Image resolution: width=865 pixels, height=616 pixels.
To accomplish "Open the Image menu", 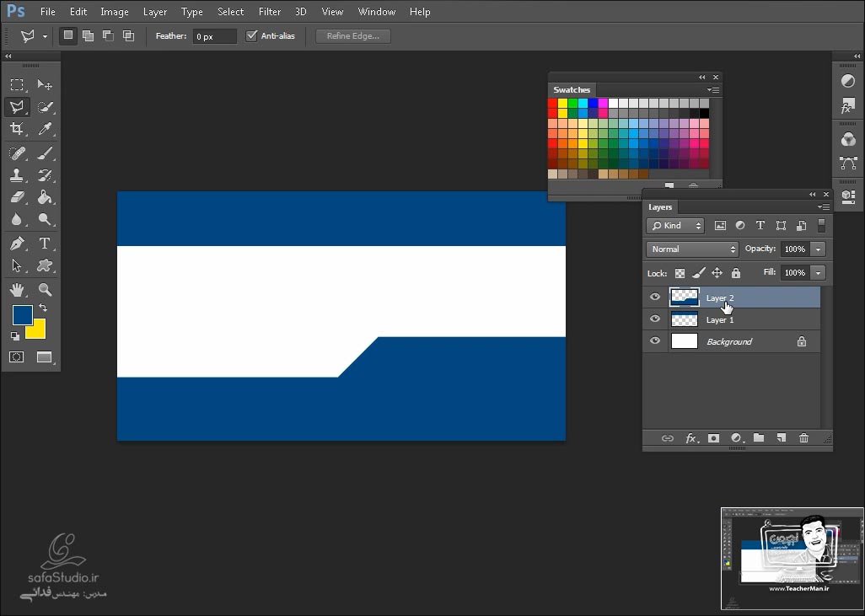I will [114, 12].
